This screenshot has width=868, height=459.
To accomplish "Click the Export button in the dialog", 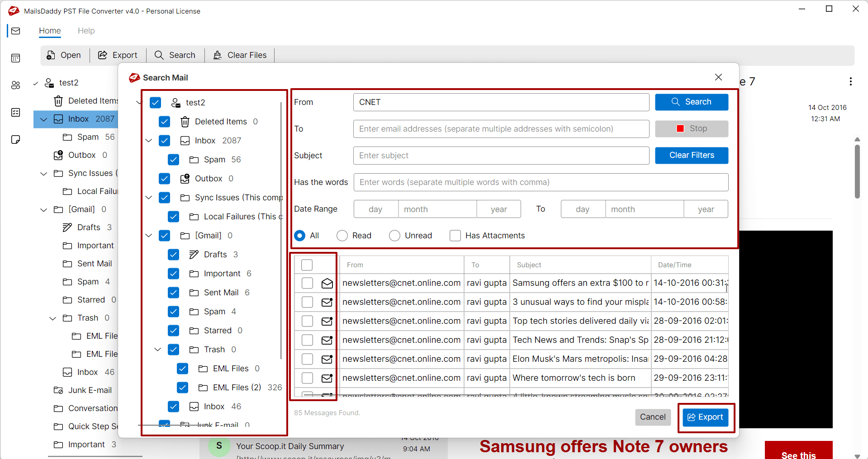I will pos(706,417).
